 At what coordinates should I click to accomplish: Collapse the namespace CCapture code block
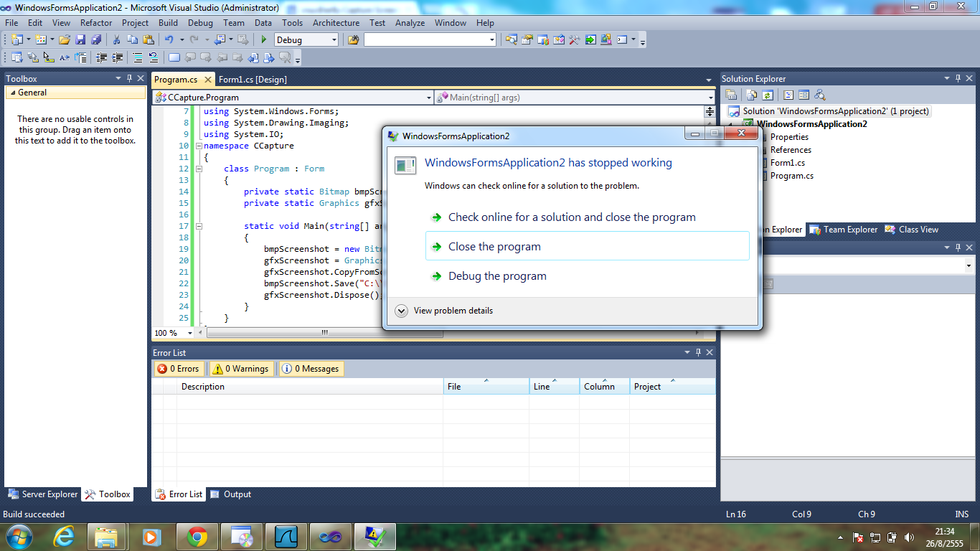pos(199,146)
